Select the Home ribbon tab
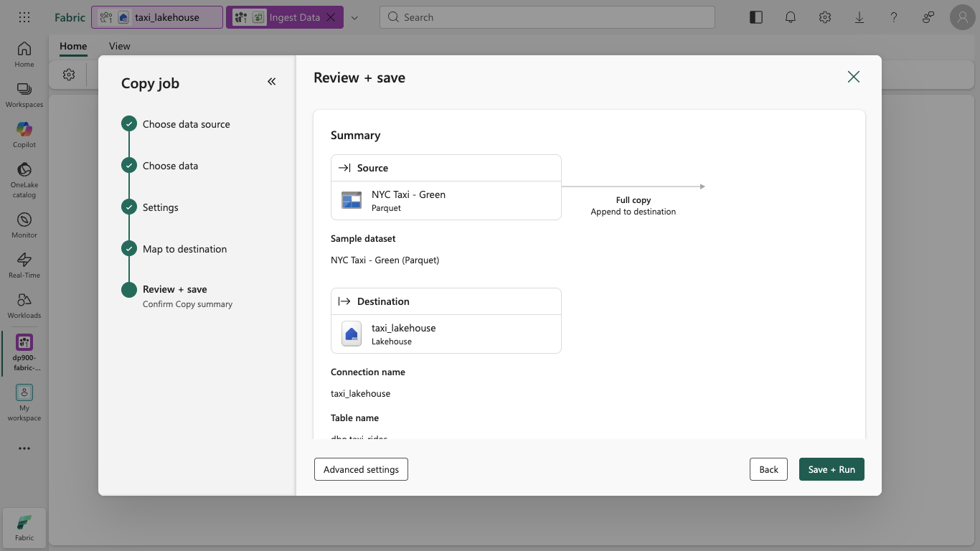Image resolution: width=980 pixels, height=551 pixels. (73, 46)
